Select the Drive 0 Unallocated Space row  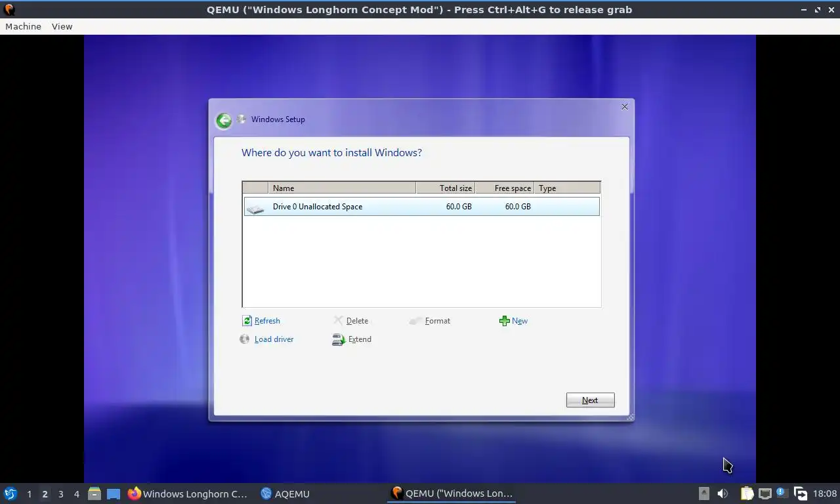(x=421, y=207)
